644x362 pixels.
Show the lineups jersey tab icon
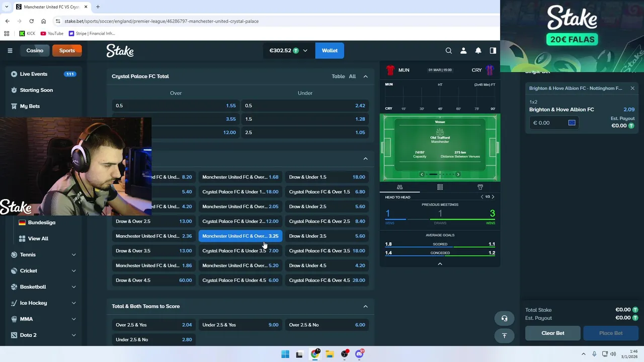click(x=480, y=187)
